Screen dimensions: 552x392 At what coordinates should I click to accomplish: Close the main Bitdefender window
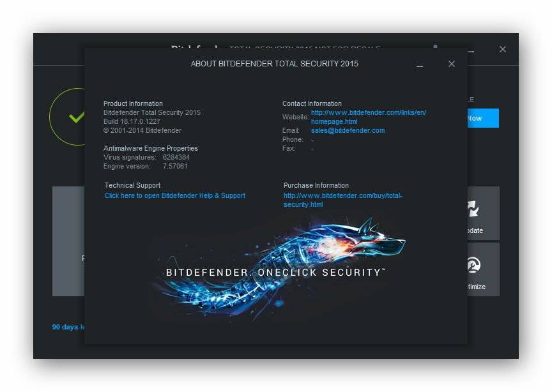pos(503,49)
